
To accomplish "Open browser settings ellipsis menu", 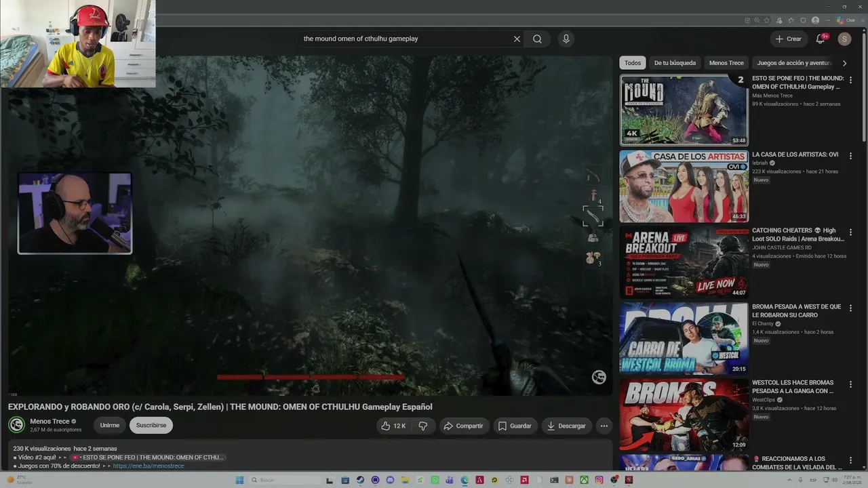I will coord(827,20).
